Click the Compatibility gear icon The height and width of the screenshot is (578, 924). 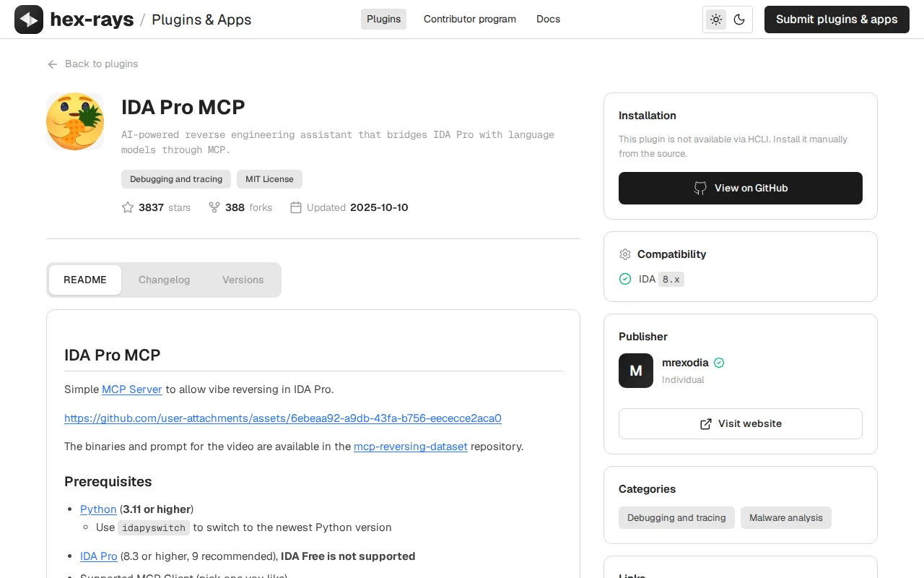(x=625, y=254)
